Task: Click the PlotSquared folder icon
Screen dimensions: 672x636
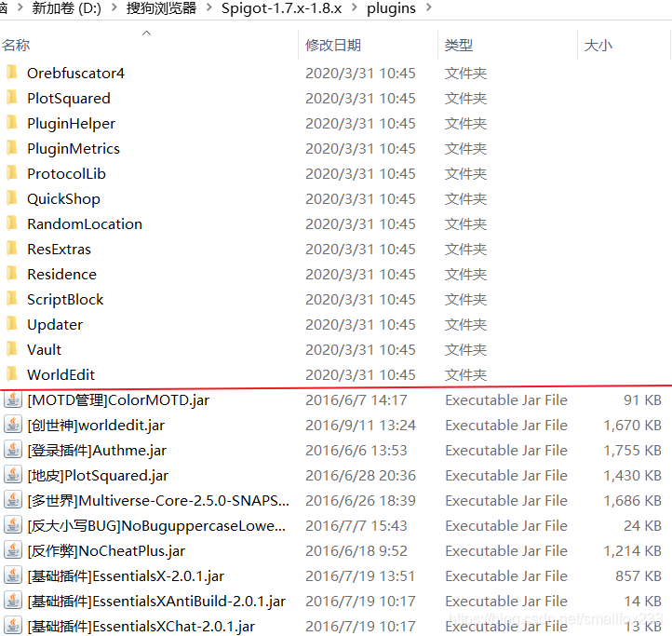Action: [12, 98]
